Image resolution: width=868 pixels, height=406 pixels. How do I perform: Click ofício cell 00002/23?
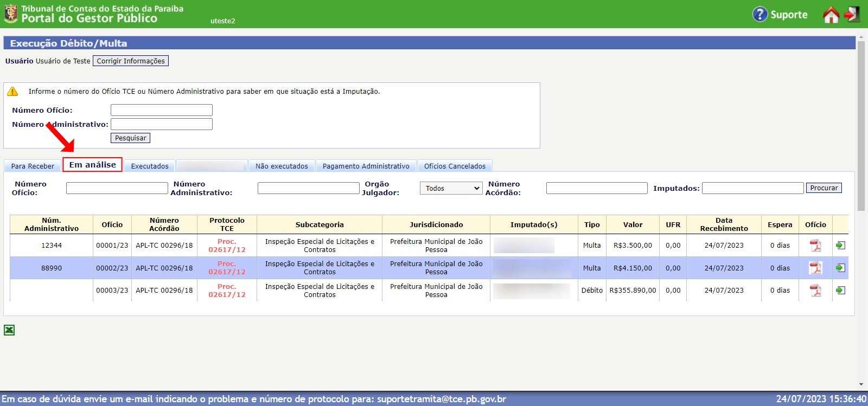pyautogui.click(x=112, y=268)
